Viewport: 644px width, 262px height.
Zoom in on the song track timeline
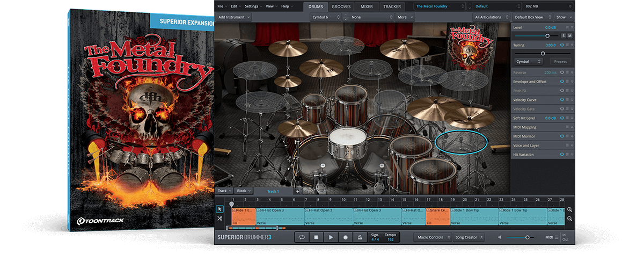(x=569, y=210)
